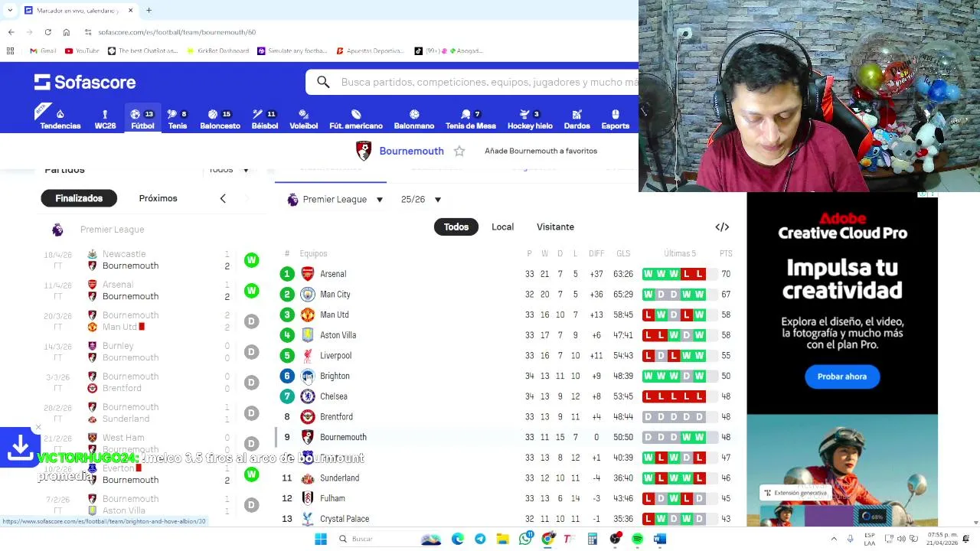Open the Premier League competition dropdown
Viewport: 980px width, 551px height.
click(x=335, y=199)
